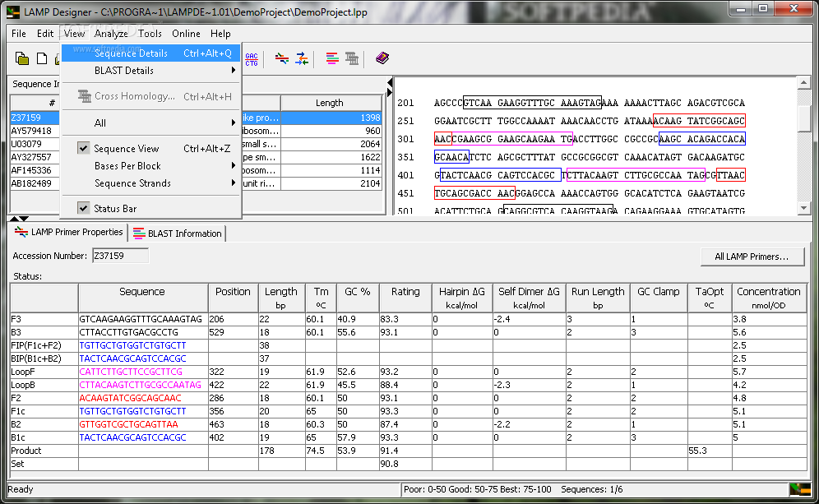Expand the Sequence Strands submenu
The image size is (819, 504).
(x=151, y=183)
